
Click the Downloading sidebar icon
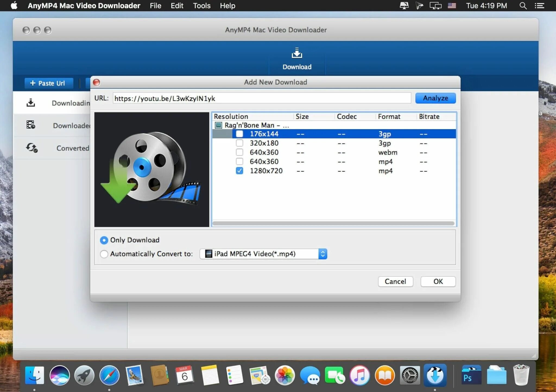[31, 103]
